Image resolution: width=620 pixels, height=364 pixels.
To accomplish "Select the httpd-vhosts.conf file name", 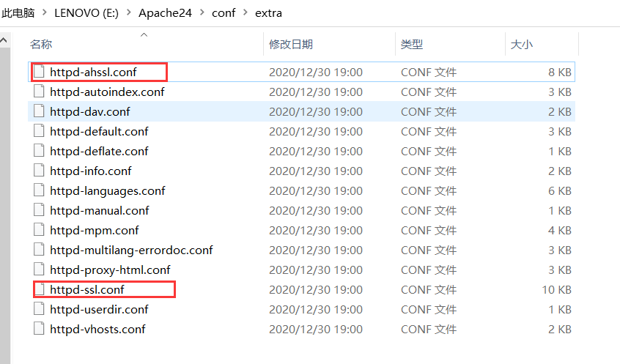I will tap(97, 329).
